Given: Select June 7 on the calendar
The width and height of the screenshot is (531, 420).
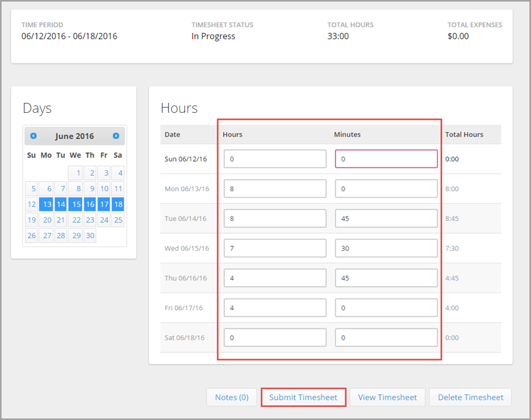Looking at the screenshot, I should tap(61, 189).
